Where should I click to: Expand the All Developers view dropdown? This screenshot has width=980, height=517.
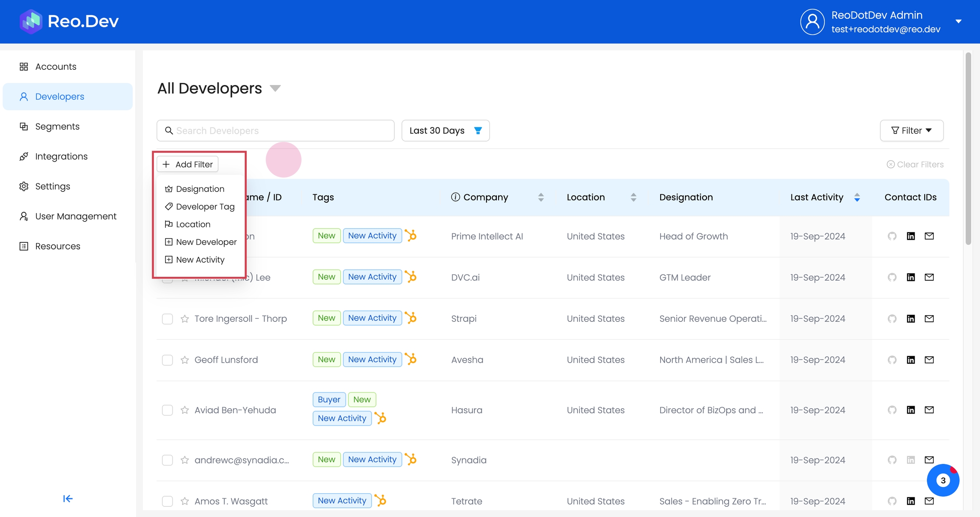tap(275, 88)
